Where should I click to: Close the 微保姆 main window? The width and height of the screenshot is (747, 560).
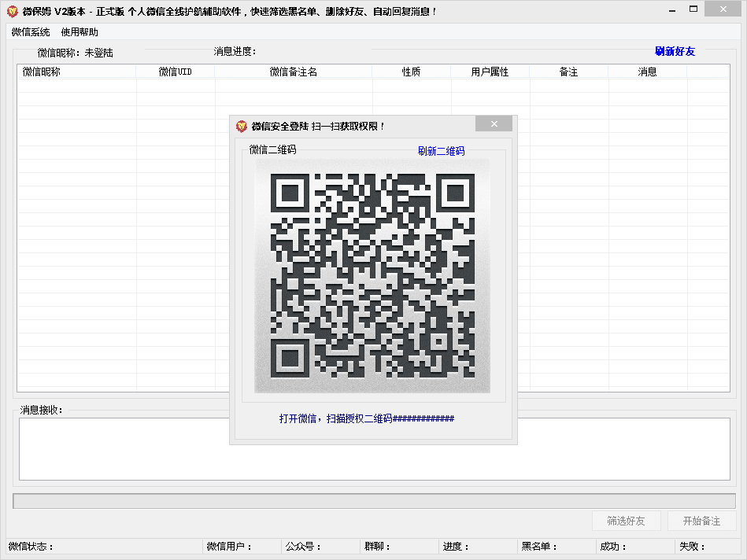723,9
